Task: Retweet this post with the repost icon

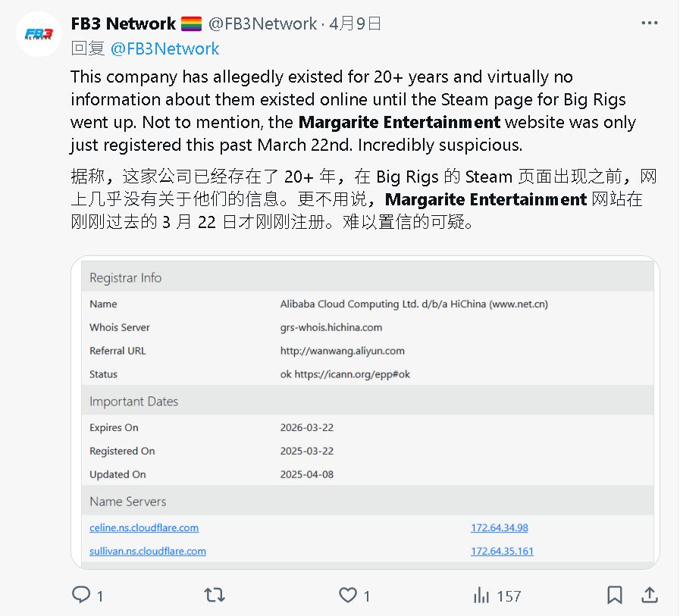Action: (x=215, y=595)
